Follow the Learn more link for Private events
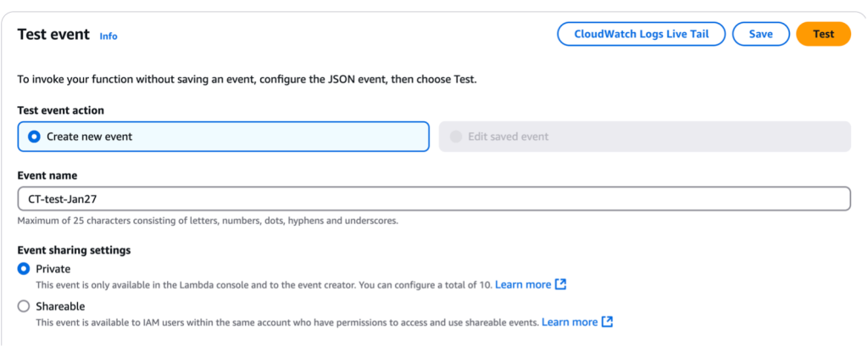Image resolution: width=868 pixels, height=347 pixels. [x=523, y=284]
